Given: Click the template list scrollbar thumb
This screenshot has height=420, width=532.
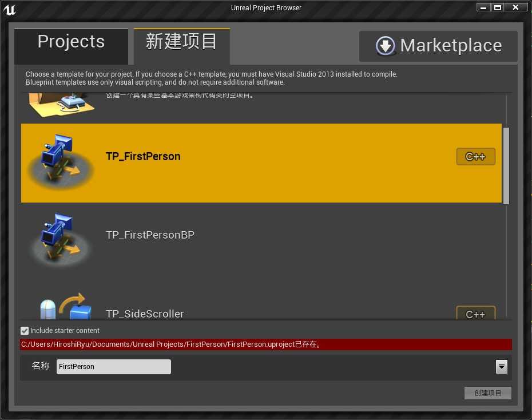Looking at the screenshot, I should (506, 166).
